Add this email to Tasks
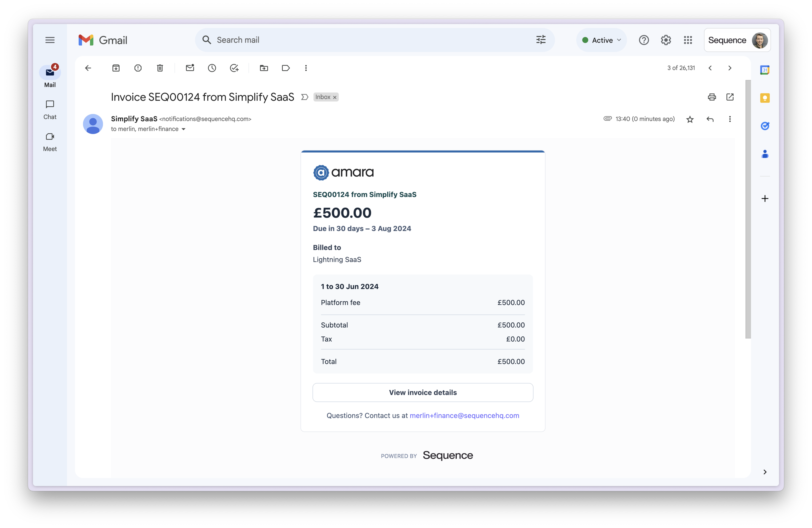This screenshot has width=812, height=528. click(x=234, y=68)
